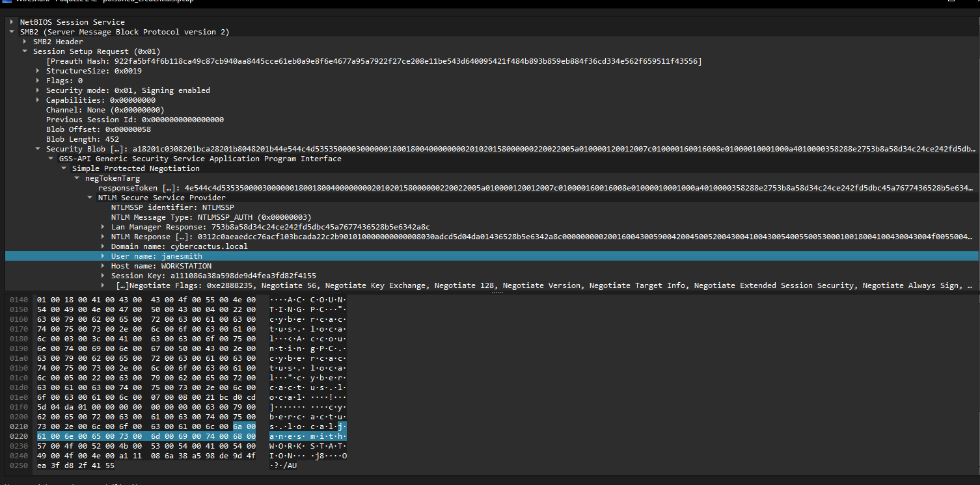Collapse GSS-API Generic Security Service node
The width and height of the screenshot is (980, 485).
pyautogui.click(x=51, y=159)
